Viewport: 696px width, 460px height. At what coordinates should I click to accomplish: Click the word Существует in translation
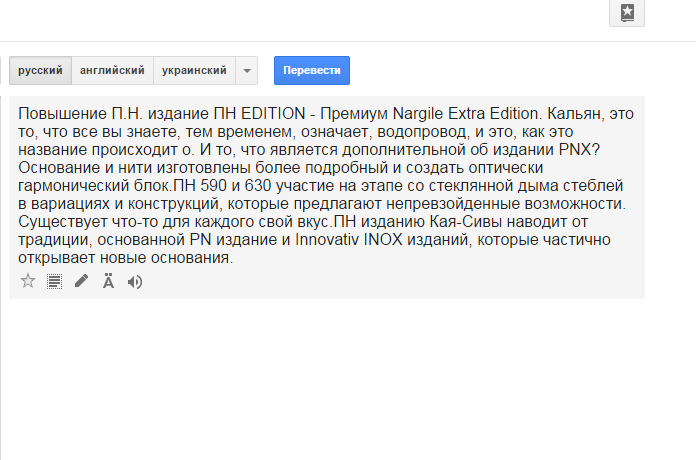(x=63, y=222)
